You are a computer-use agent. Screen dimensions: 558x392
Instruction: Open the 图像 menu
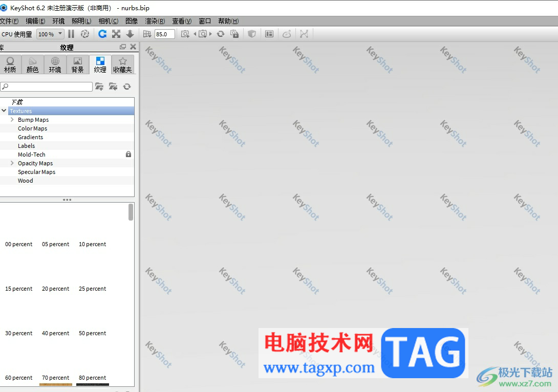point(132,21)
